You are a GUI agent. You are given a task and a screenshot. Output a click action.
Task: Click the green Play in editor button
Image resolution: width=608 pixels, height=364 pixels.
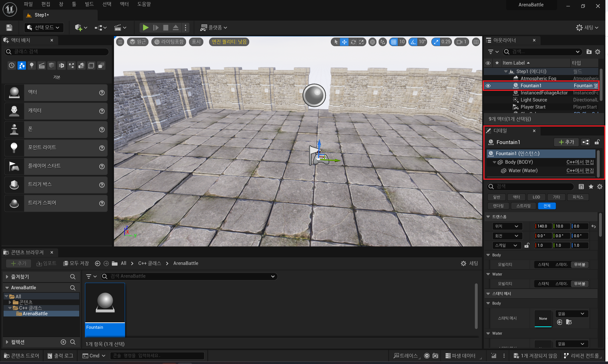click(x=145, y=27)
